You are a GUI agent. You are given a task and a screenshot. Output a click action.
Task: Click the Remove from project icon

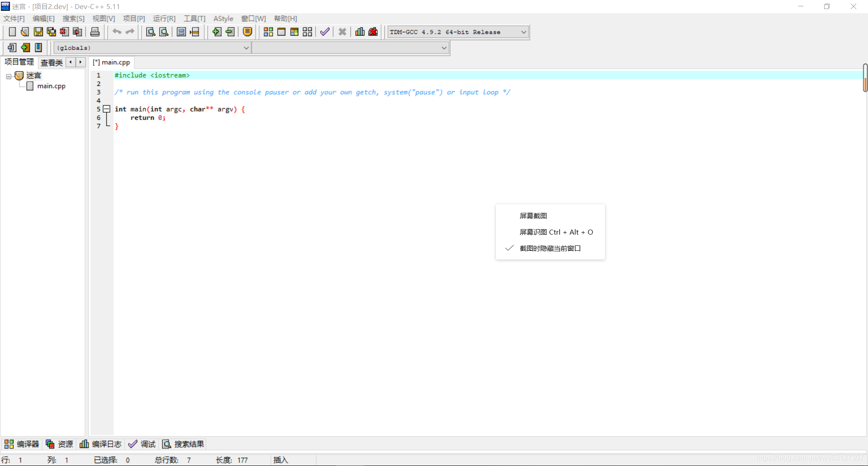230,32
